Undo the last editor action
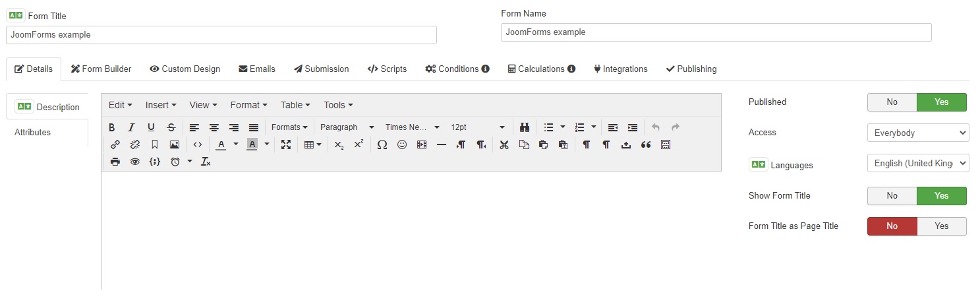Image resolution: width=980 pixels, height=291 pixels. (655, 127)
